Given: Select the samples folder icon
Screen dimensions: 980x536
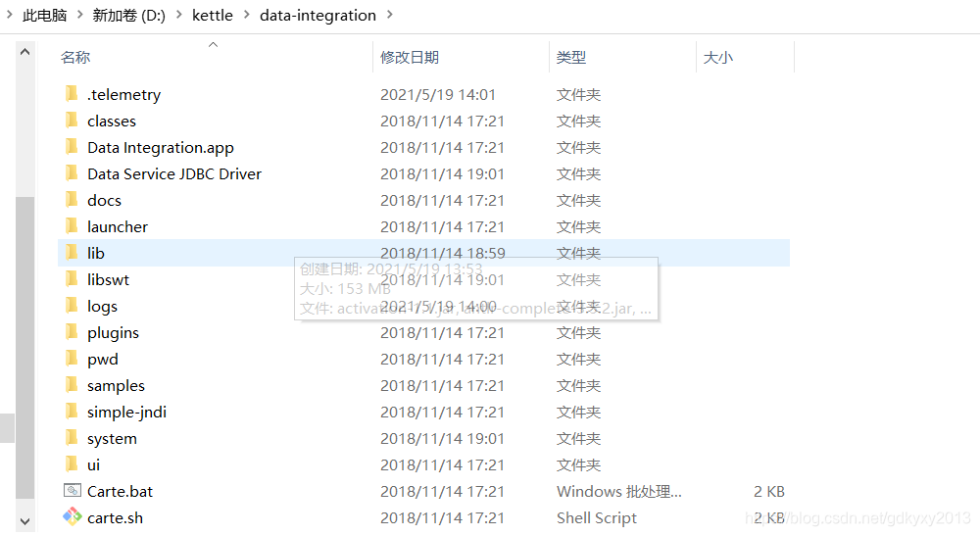Looking at the screenshot, I should point(72,385).
